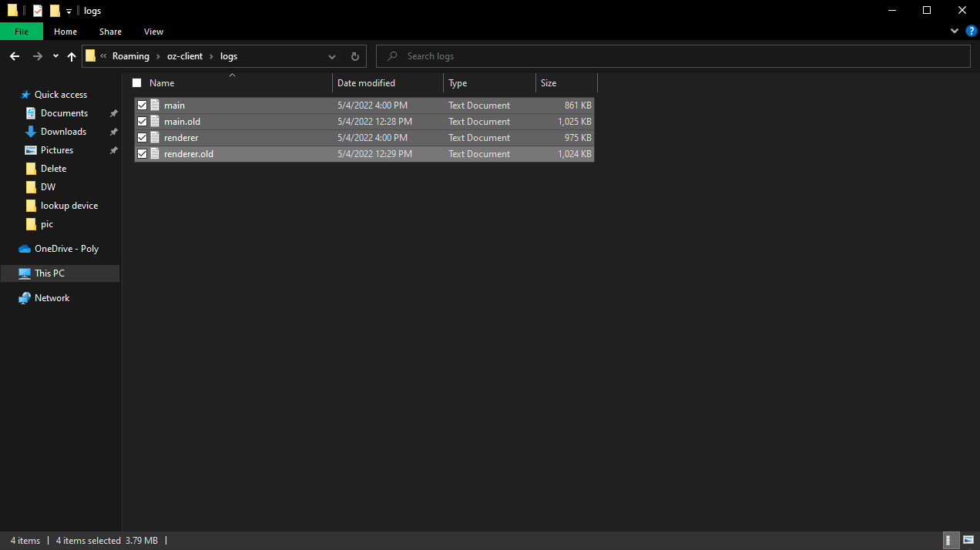
Task: Uncheck the main.old file checkbox
Action: [142, 121]
